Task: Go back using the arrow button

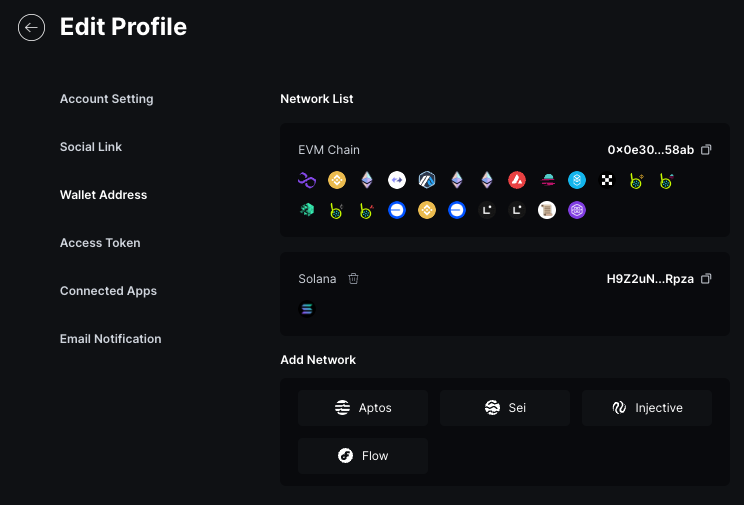Action: click(x=31, y=28)
